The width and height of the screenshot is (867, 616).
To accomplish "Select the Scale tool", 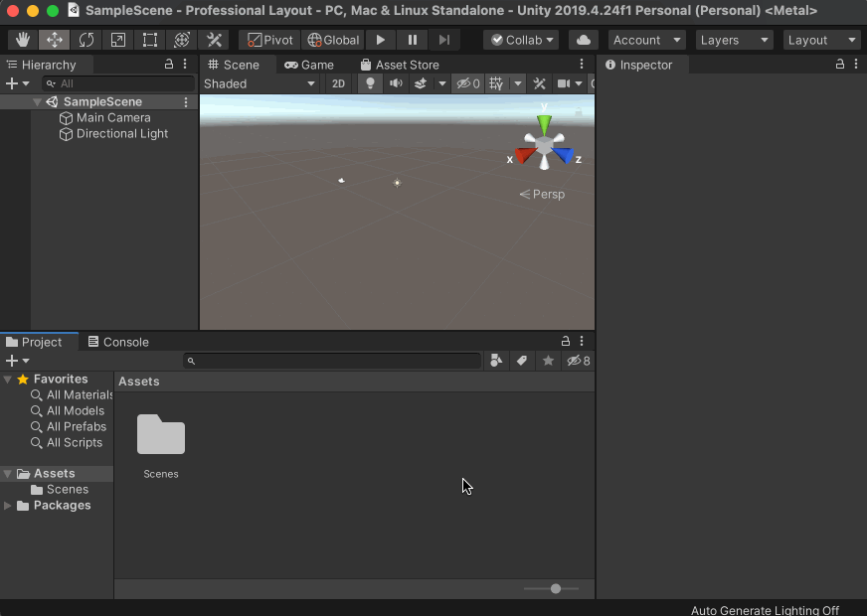I will pyautogui.click(x=117, y=40).
